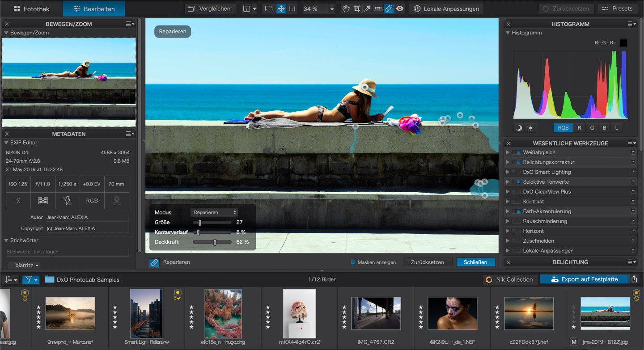Set zoom to 1:1
This screenshot has width=644, height=350.
(x=292, y=8)
